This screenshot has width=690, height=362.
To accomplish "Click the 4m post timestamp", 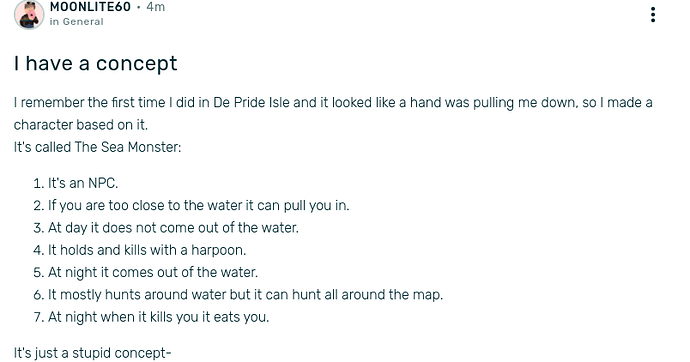I will click(156, 7).
